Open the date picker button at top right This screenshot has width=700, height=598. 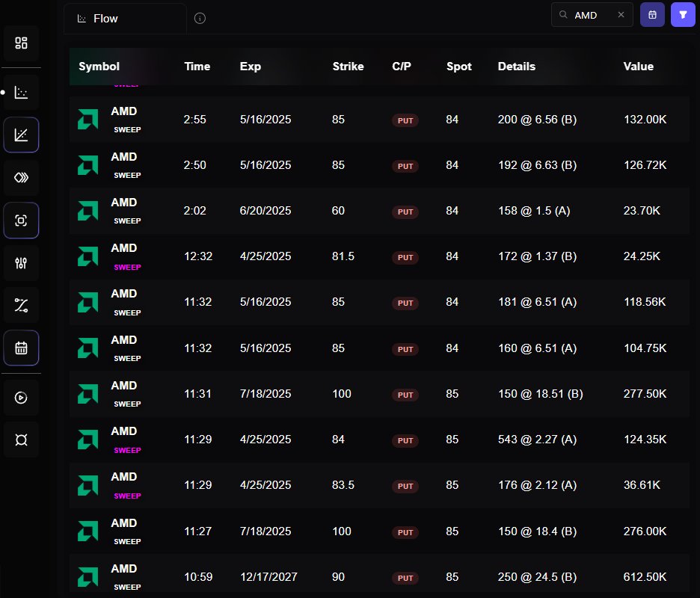(652, 15)
